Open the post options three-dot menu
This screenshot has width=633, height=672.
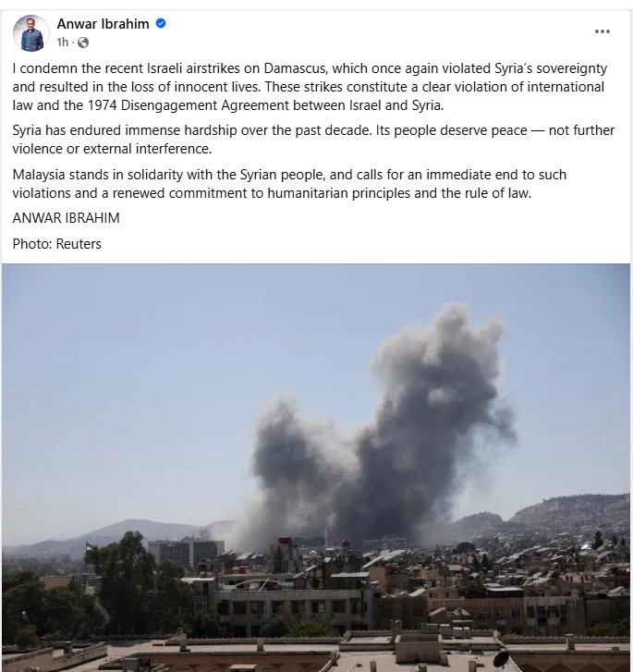603,31
